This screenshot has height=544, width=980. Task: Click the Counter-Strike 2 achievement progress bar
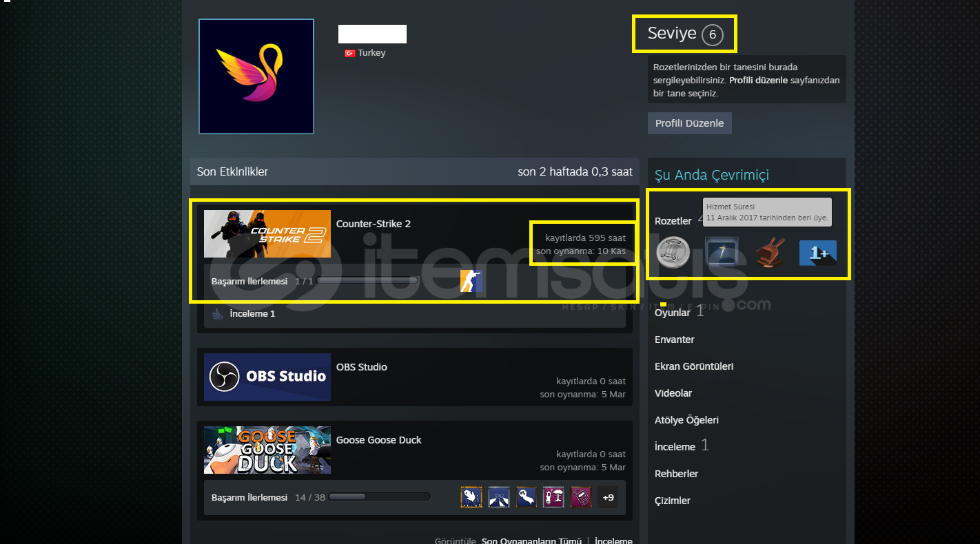[x=367, y=281]
